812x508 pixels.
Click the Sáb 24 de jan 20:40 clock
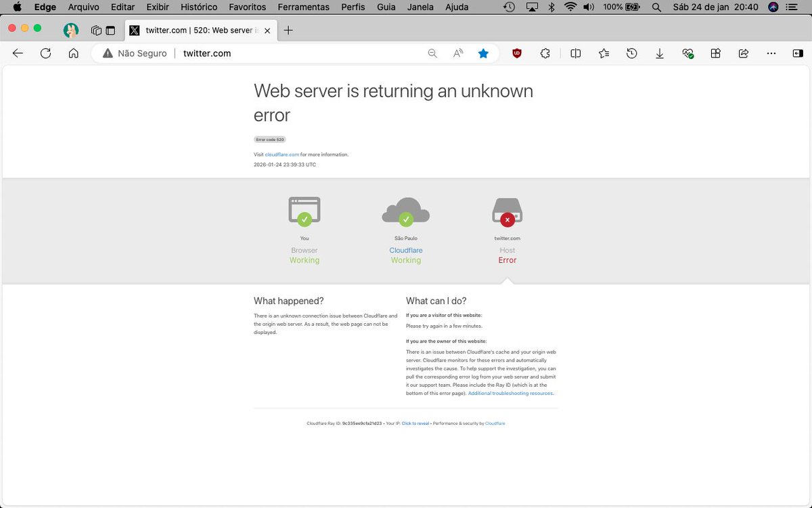(715, 7)
